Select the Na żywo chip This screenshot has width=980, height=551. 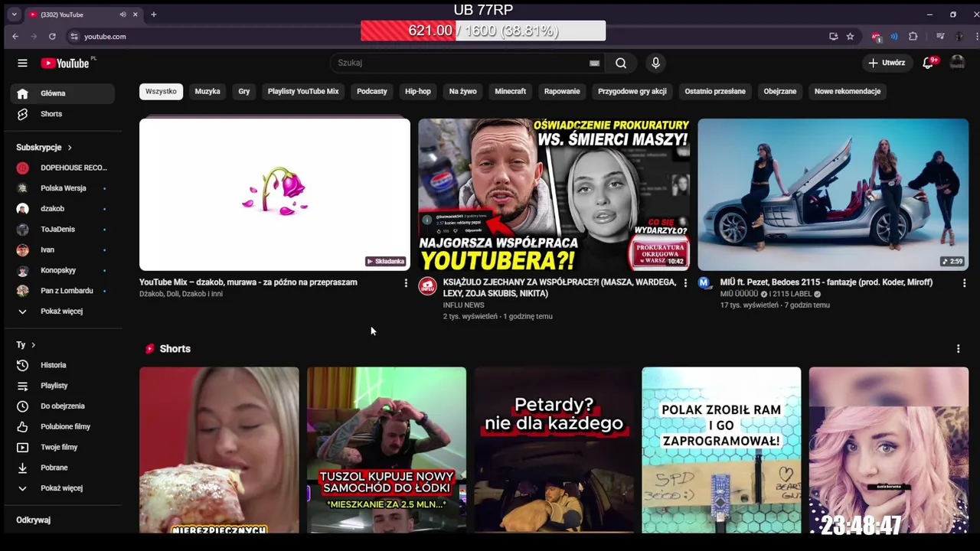(x=463, y=91)
